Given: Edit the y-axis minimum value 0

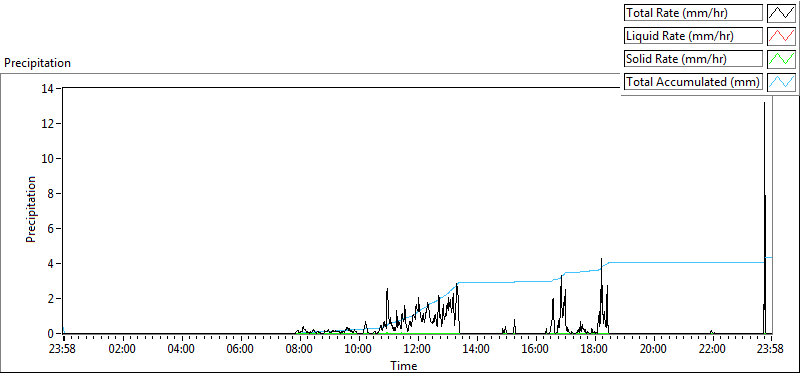Looking at the screenshot, I should click(x=52, y=334).
